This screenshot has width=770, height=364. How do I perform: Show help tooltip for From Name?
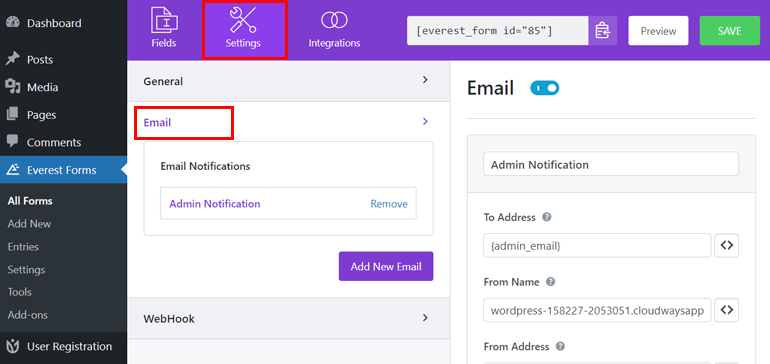(550, 282)
